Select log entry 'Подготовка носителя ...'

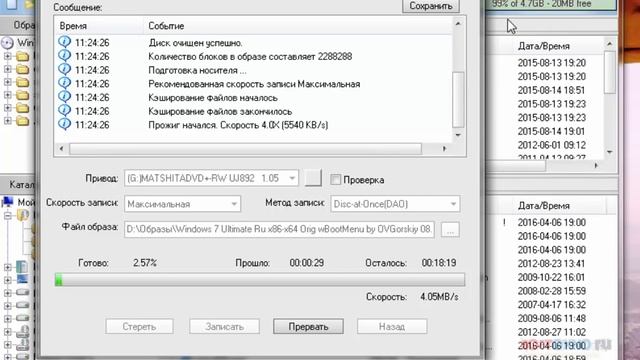(x=197, y=70)
